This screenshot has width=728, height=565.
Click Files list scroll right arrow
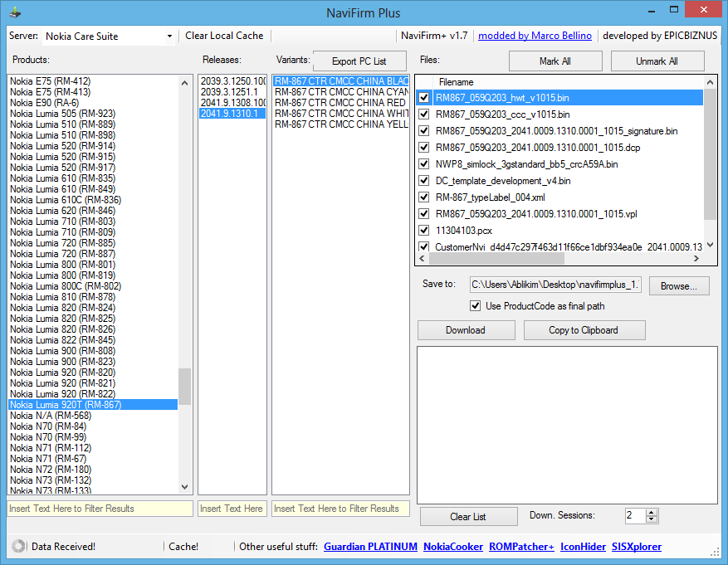(x=696, y=258)
